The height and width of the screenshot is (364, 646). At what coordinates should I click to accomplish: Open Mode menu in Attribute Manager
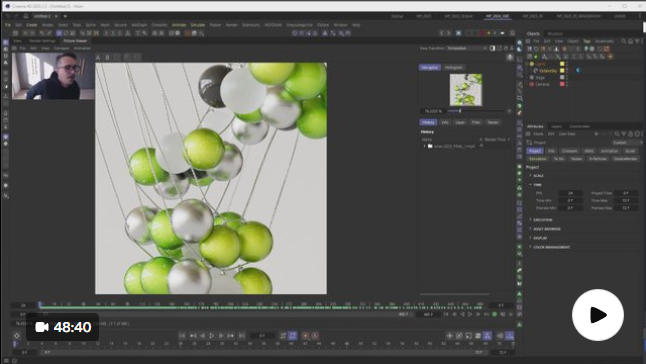[538, 134]
